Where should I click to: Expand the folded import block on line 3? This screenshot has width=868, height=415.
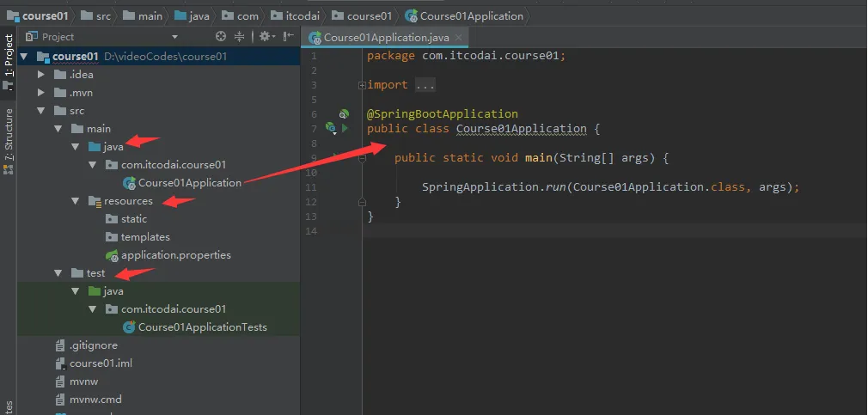point(362,85)
